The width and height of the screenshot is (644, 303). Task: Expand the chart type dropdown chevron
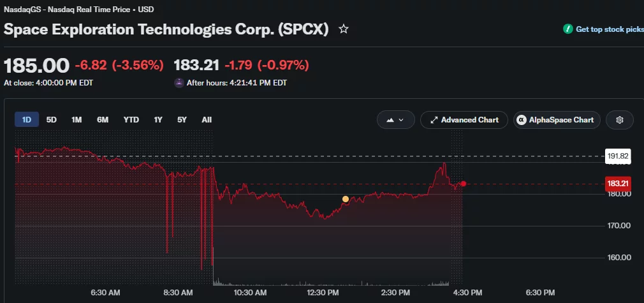[x=401, y=120]
